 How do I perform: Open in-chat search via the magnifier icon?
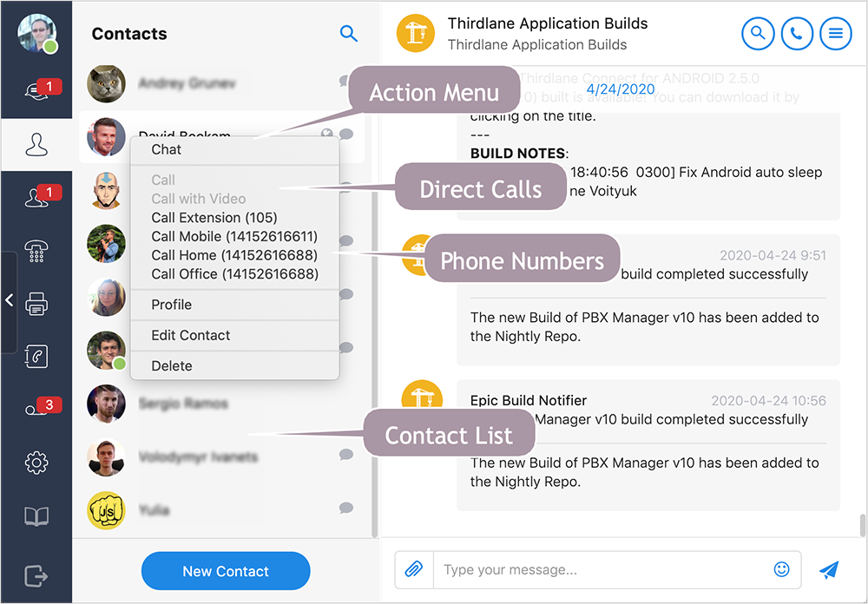pyautogui.click(x=757, y=33)
